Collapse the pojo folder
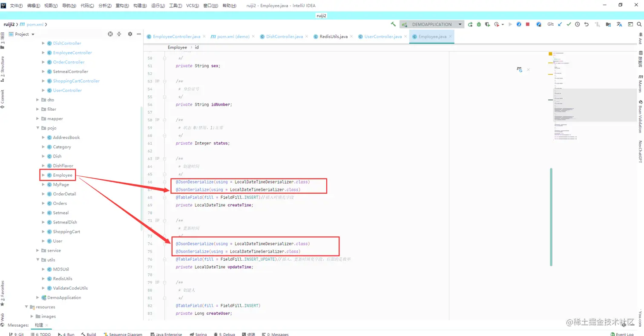 click(37, 128)
